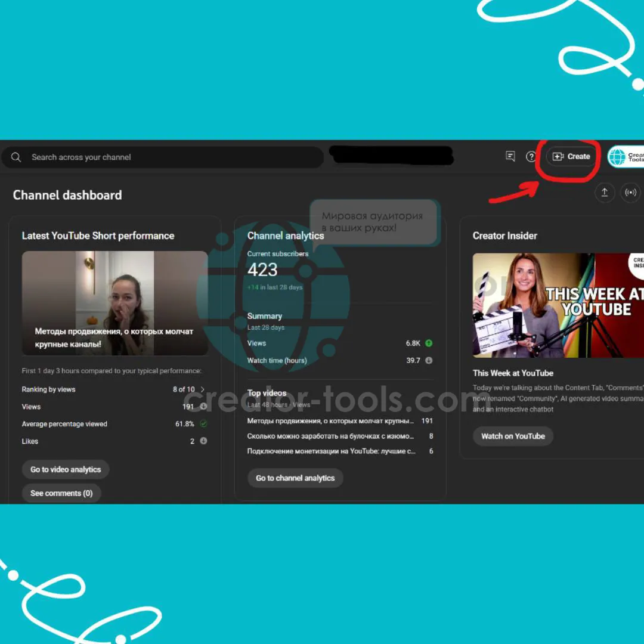The width and height of the screenshot is (644, 644).
Task: Click the Average percentage viewed label
Action: pyautogui.click(x=64, y=424)
